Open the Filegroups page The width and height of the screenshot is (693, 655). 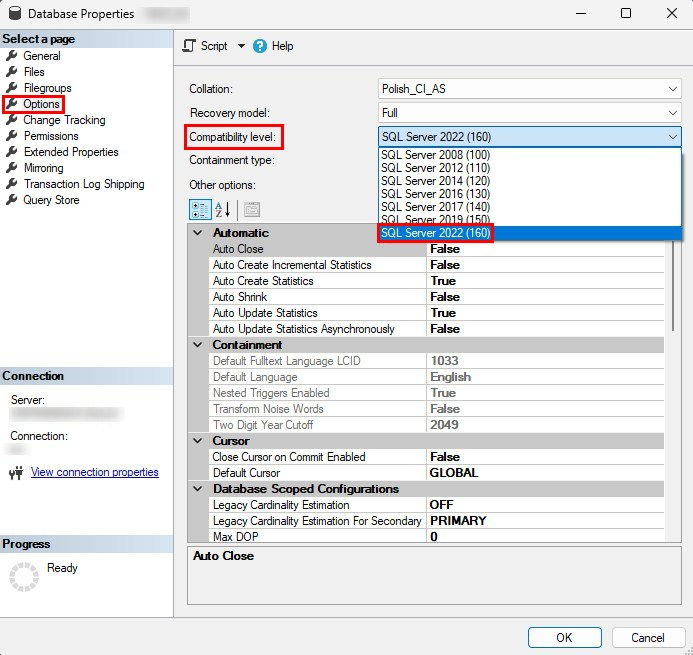tap(47, 88)
